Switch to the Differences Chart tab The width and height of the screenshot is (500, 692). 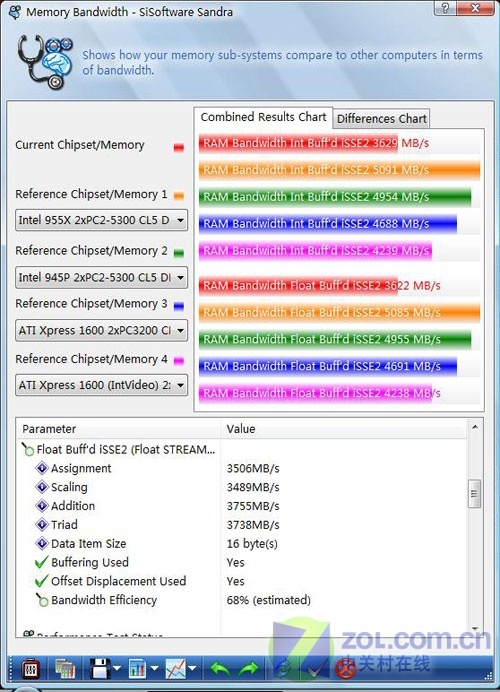click(x=381, y=119)
